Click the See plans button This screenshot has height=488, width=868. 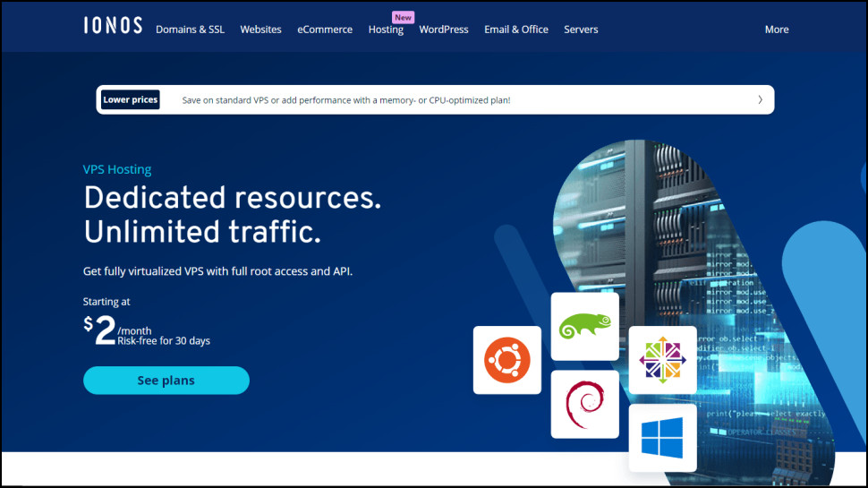(166, 381)
